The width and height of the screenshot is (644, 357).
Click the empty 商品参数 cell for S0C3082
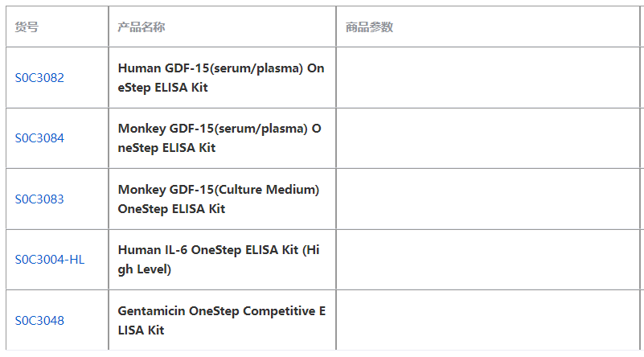(x=488, y=78)
